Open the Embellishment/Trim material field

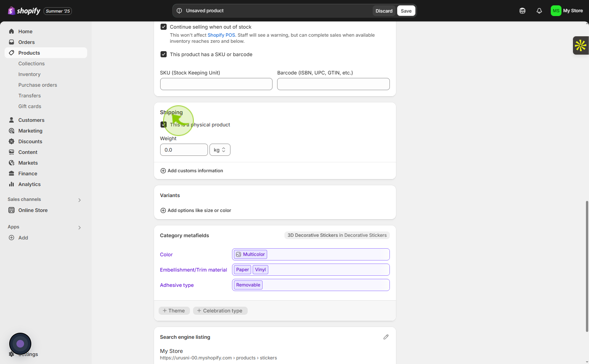pos(311,270)
